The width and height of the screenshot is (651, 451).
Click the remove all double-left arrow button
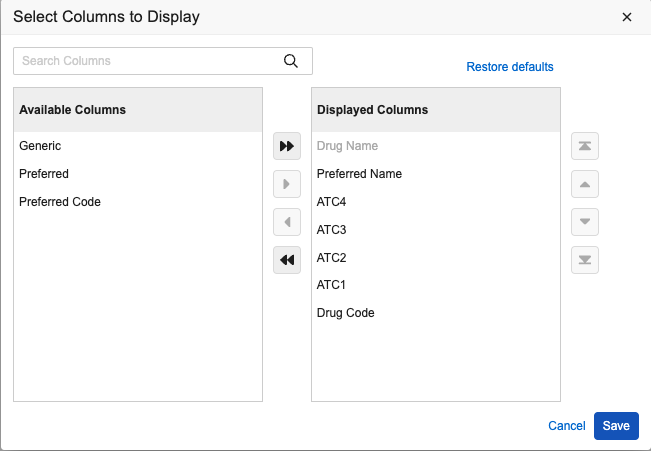coord(287,260)
